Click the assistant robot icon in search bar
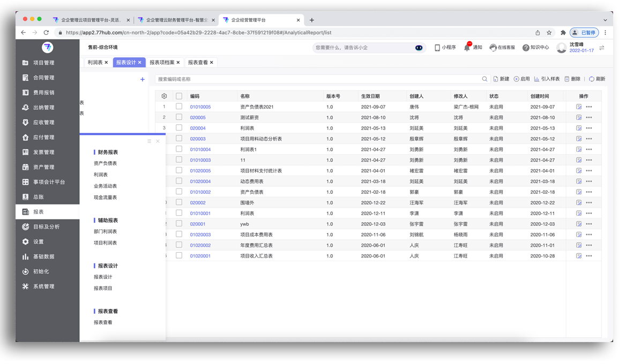Screen dimensions: 626x364 click(x=419, y=48)
